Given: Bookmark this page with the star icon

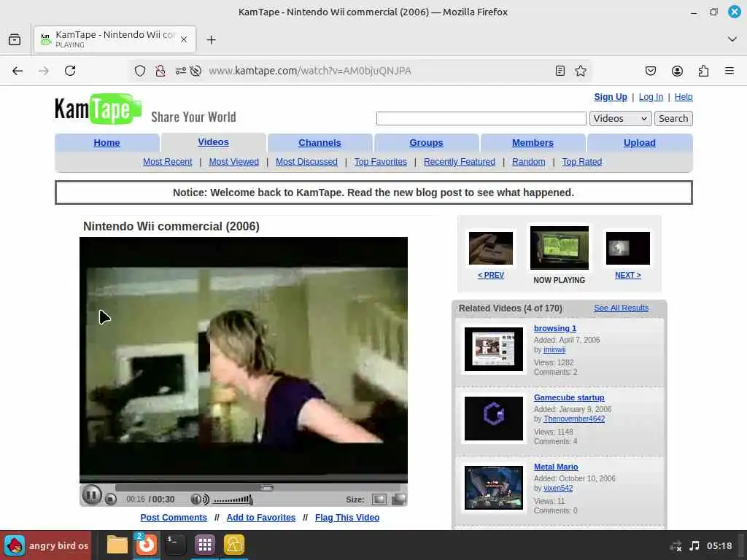Looking at the screenshot, I should tap(580, 71).
